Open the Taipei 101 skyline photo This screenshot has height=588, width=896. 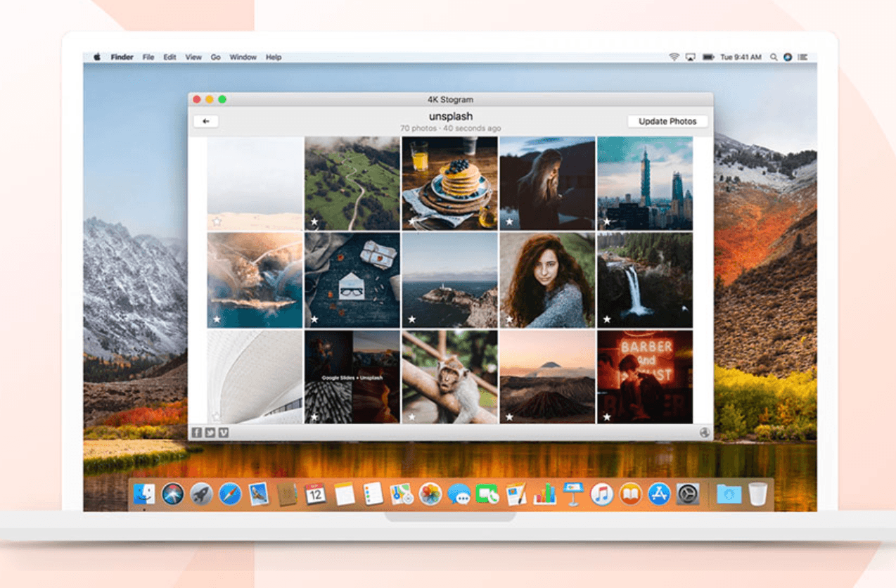pos(645,183)
